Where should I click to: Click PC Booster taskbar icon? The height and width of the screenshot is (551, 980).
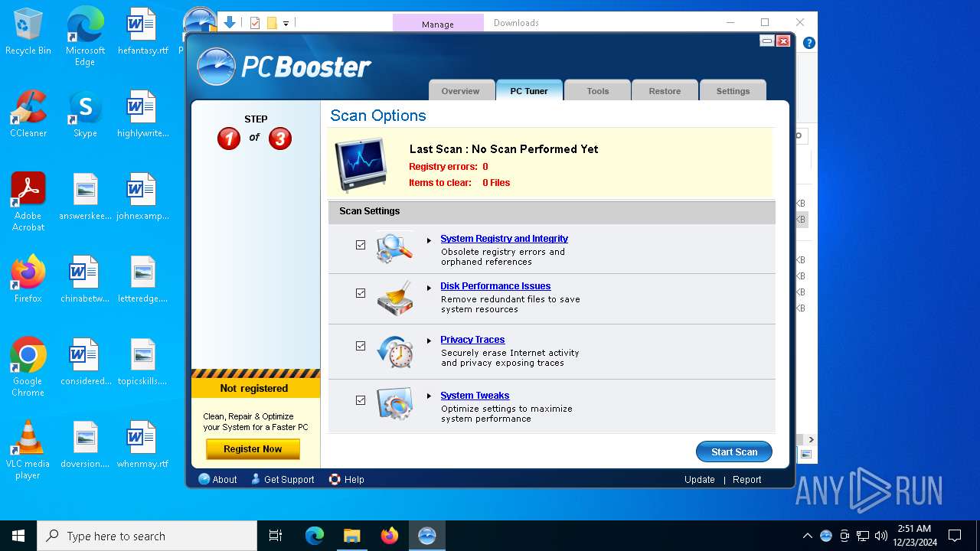click(x=427, y=536)
